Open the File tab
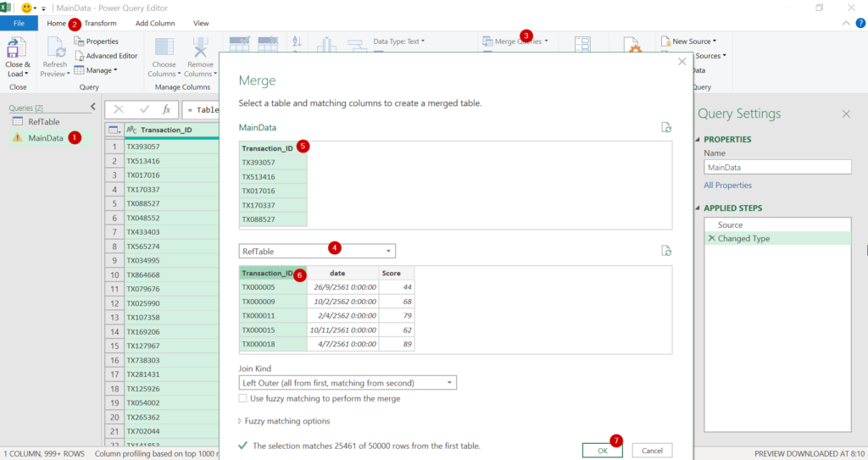Viewport: 868px width, 460px height. [x=19, y=23]
